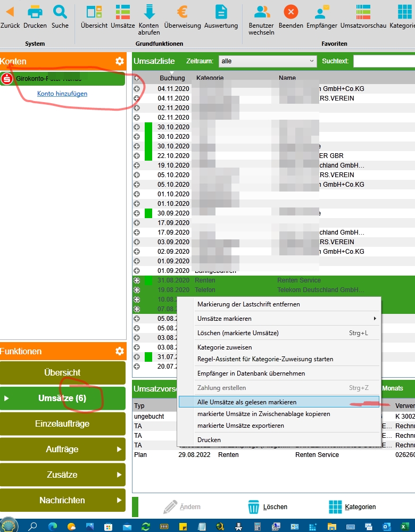Open Excel from the Windows taskbar
This screenshot has height=532, width=415.
404,527
